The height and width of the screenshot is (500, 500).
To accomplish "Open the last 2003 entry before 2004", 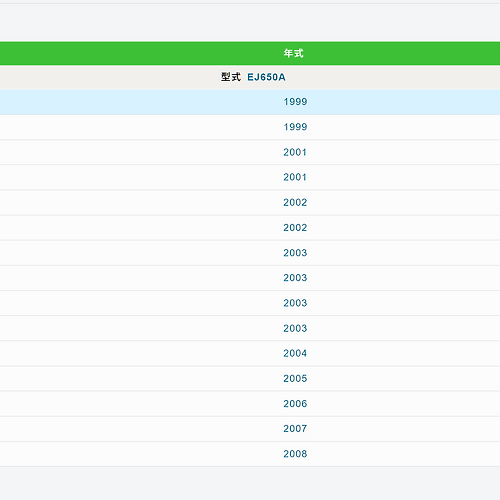I will point(295,328).
